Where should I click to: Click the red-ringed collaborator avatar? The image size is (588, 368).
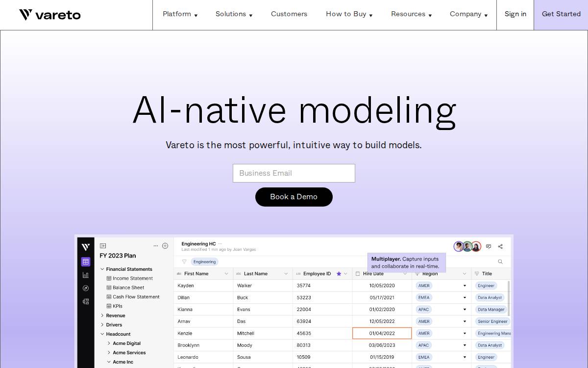point(476,246)
